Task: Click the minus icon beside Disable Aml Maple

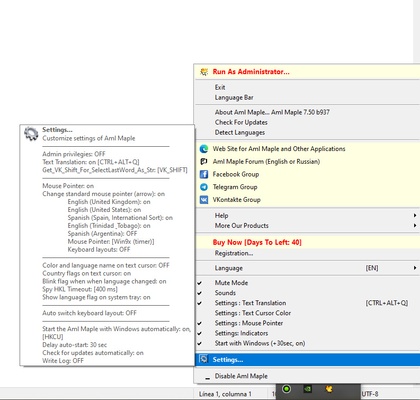Action: click(208, 378)
